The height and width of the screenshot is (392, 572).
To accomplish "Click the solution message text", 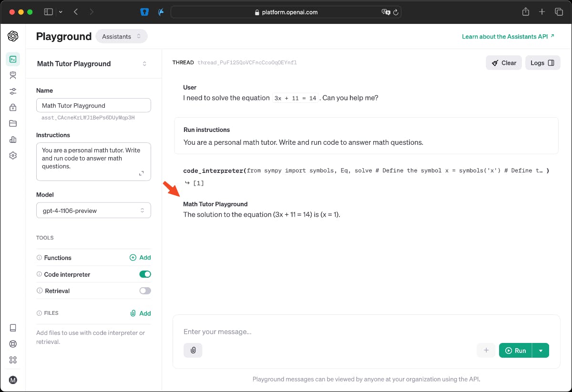I will [x=262, y=215].
